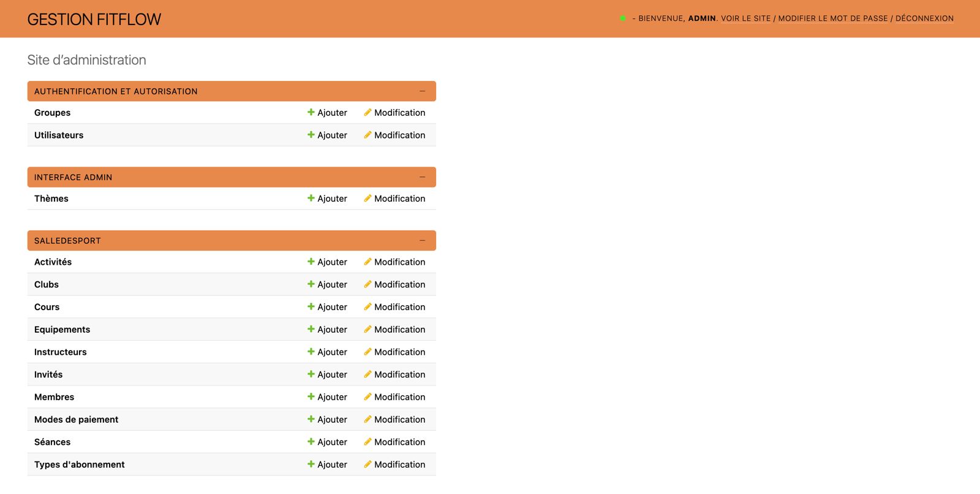The width and height of the screenshot is (980, 494).
Task: Click the pencil icon in the Activités row
Action: coord(367,262)
